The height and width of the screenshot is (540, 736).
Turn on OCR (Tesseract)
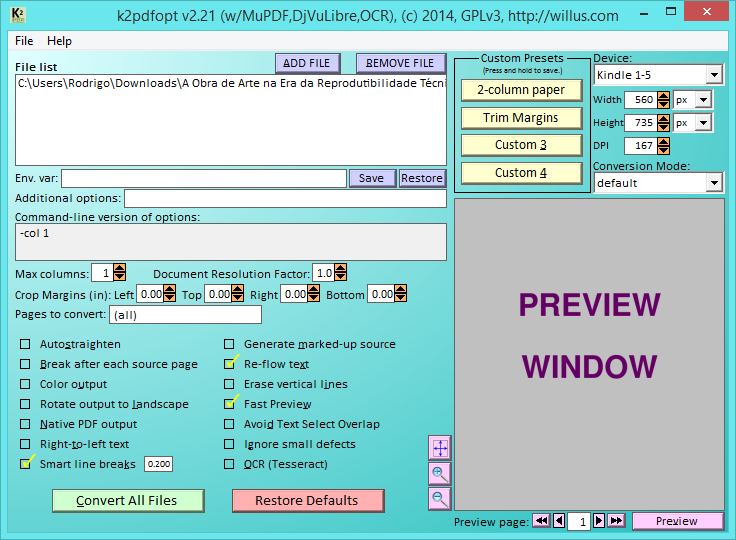point(230,464)
